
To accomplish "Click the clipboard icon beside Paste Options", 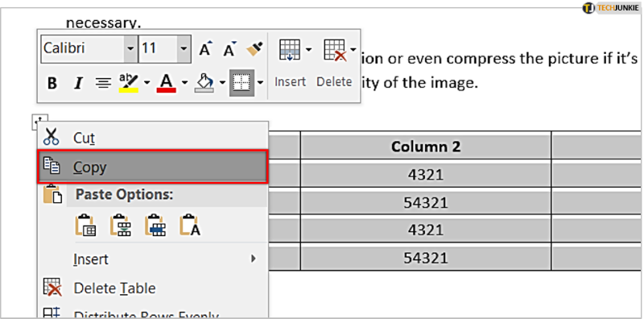I will (x=52, y=193).
